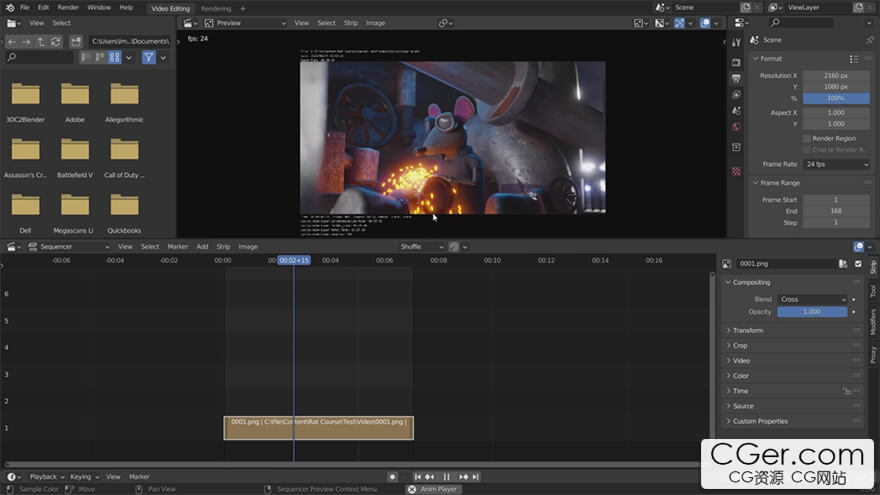This screenshot has height=495, width=880.
Task: Go back in the file browser
Action: (x=12, y=42)
